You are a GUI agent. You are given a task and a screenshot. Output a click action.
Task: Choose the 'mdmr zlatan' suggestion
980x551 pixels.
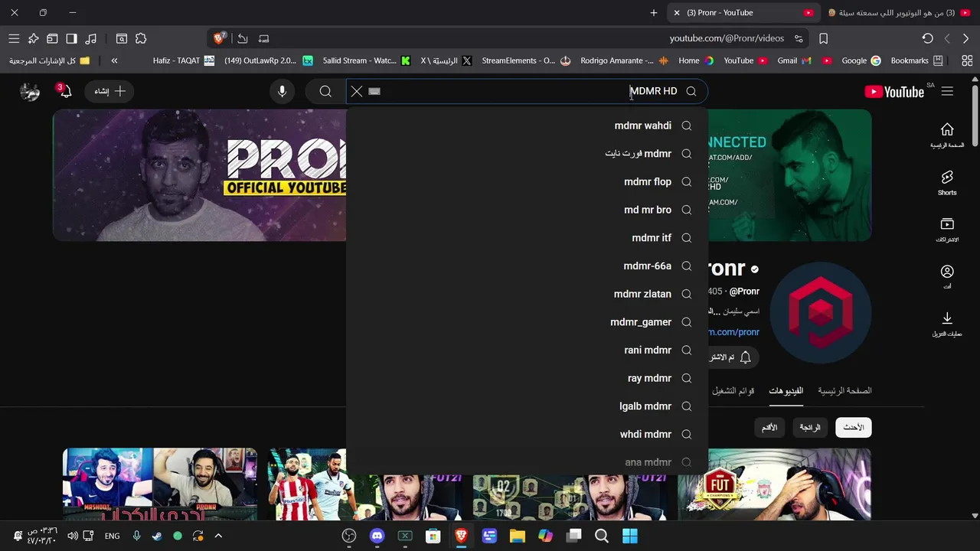[527, 294]
